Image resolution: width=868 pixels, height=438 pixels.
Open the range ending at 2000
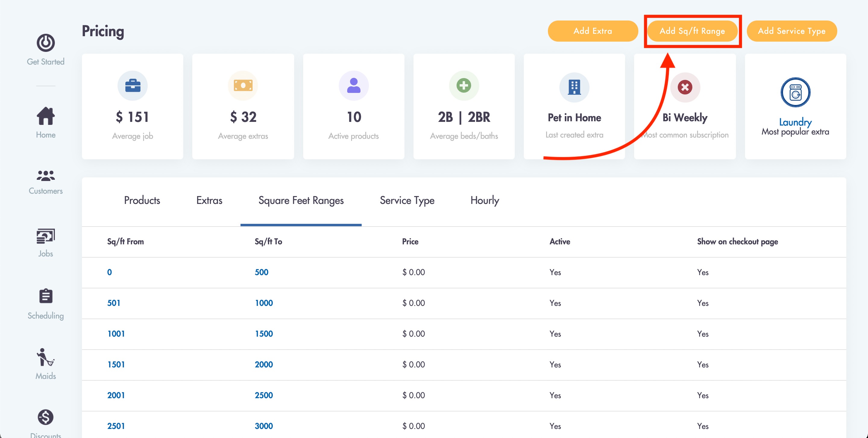(x=264, y=364)
